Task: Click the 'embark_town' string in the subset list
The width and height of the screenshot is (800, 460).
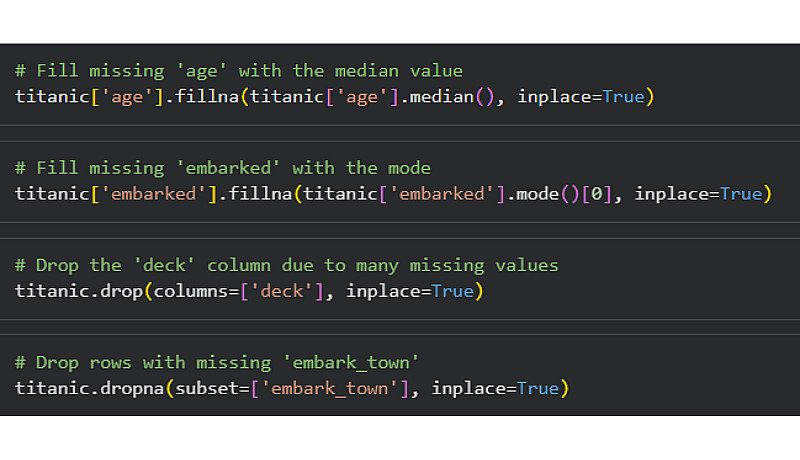Action: click(x=335, y=388)
